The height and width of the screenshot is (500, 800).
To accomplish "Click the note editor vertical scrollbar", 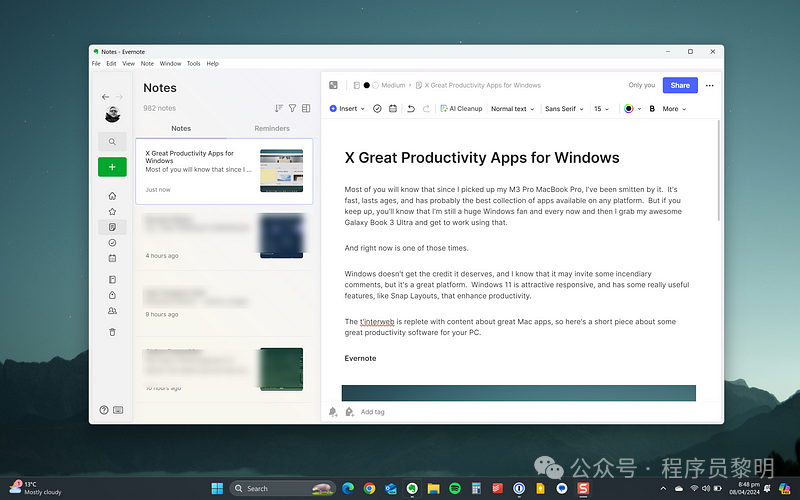I will [719, 171].
